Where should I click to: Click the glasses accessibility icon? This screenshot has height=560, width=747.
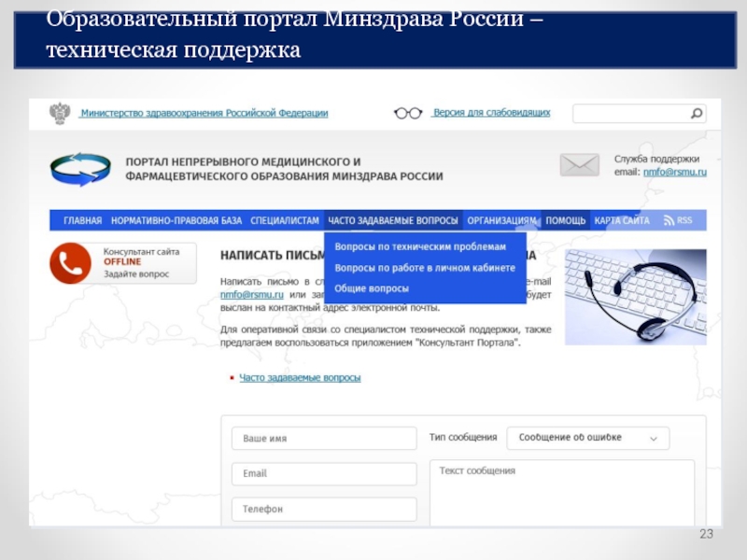(408, 113)
